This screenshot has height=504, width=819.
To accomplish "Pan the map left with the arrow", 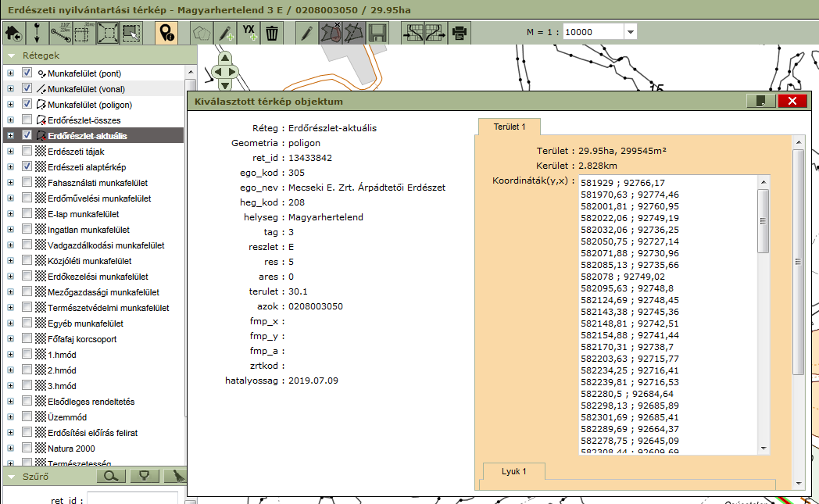I will coord(217,72).
